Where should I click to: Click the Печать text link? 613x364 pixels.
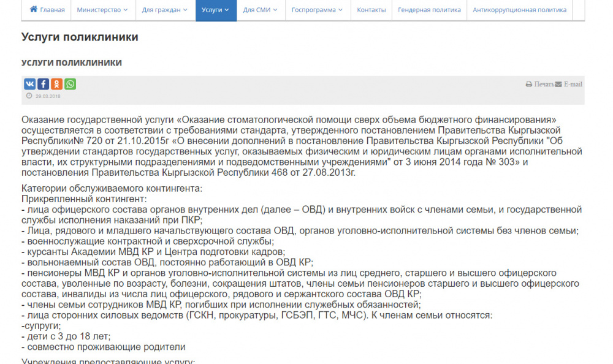[544, 85]
